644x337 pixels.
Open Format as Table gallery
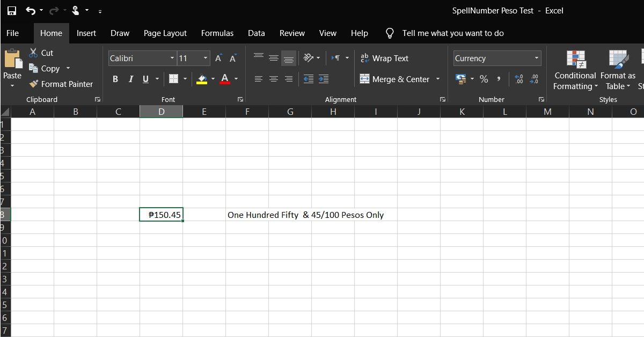618,70
